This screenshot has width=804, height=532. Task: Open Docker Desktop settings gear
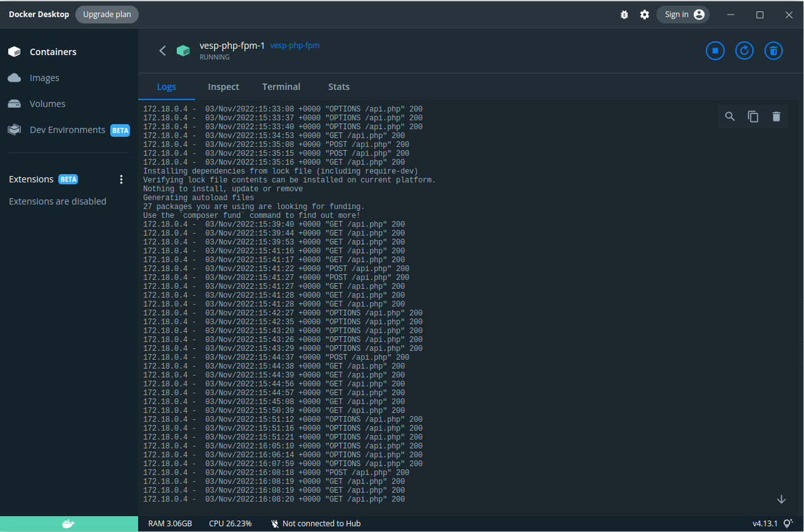(644, 15)
